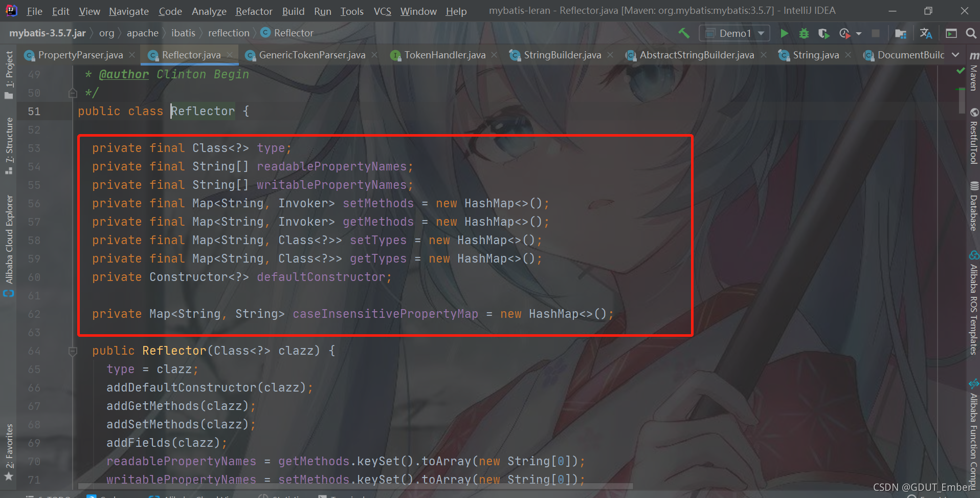Click the @author Javadoc tag
The width and height of the screenshot is (980, 498).
tap(124, 75)
